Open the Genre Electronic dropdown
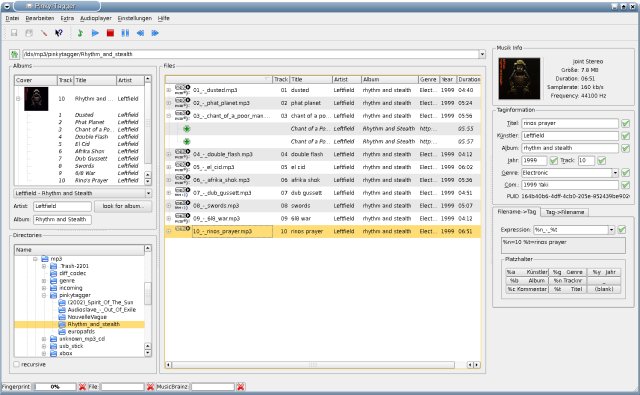Screen dimensions: 640x395 tap(615, 173)
